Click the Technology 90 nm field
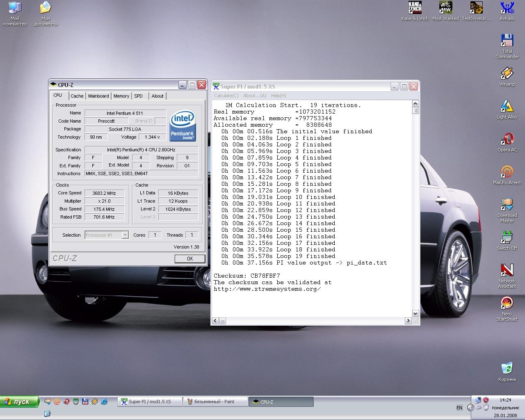Image resolution: width=525 pixels, height=420 pixels. pos(96,137)
